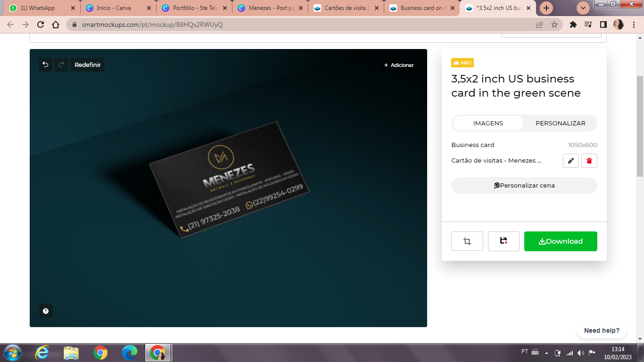Edit the uploaded card with pencil icon
Viewport: 644px width, 362px height.
pos(570,161)
